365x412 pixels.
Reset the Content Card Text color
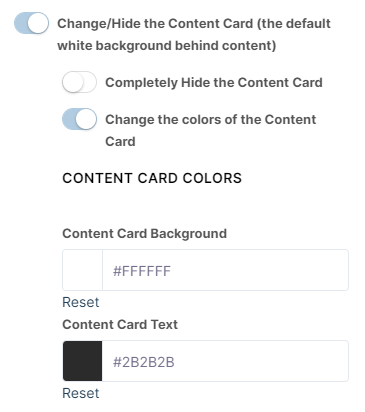81,393
